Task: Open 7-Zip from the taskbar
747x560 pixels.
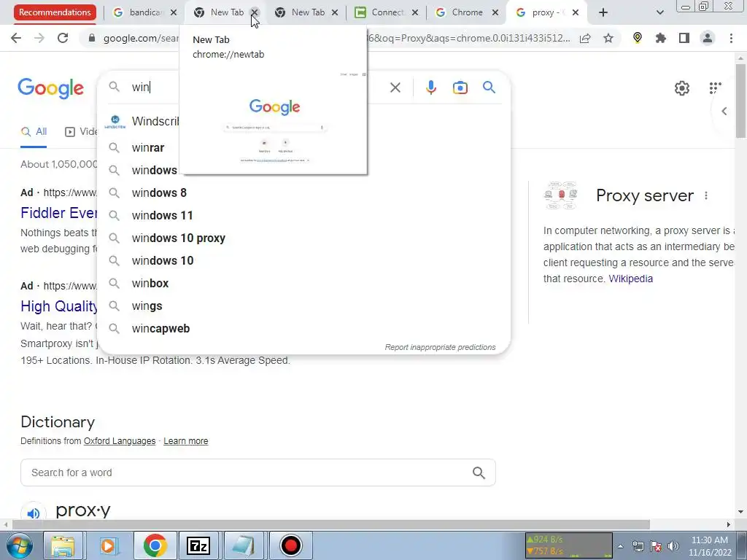Action: click(x=198, y=545)
